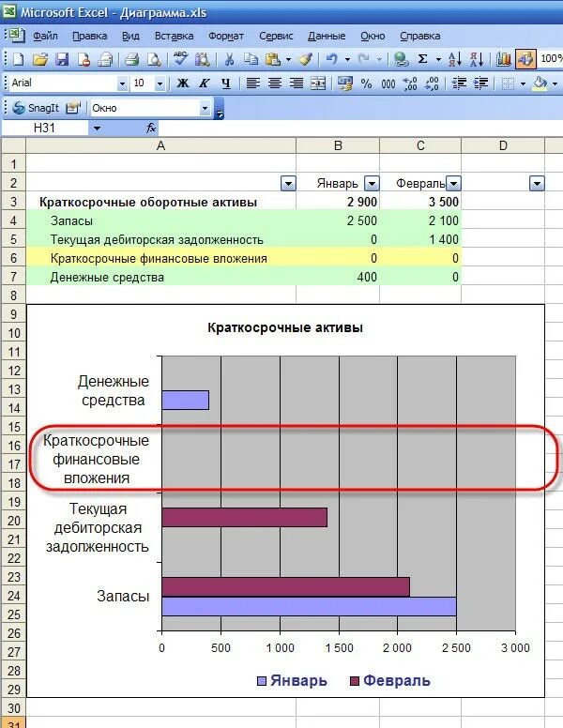
Task: Save the workbook with the floppy icon
Action: click(x=62, y=59)
